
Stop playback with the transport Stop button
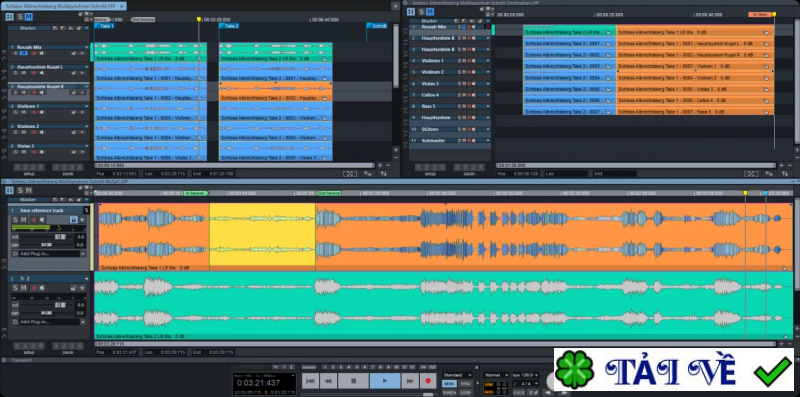(x=354, y=381)
